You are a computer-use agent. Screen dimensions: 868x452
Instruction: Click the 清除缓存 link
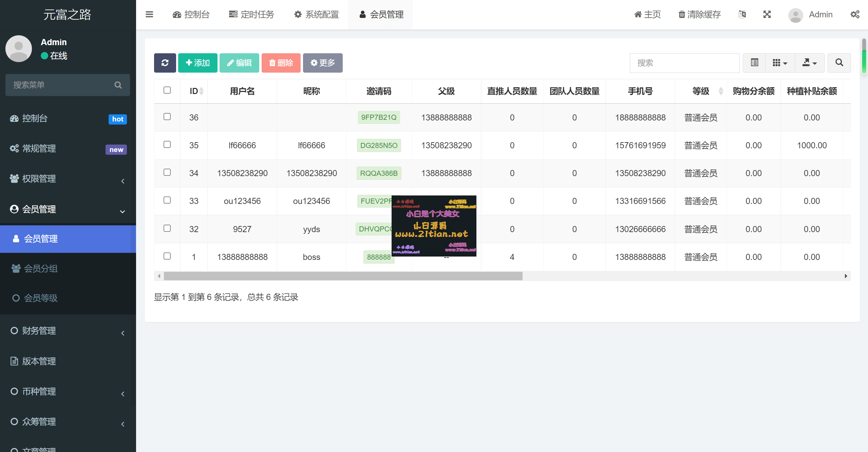(699, 15)
